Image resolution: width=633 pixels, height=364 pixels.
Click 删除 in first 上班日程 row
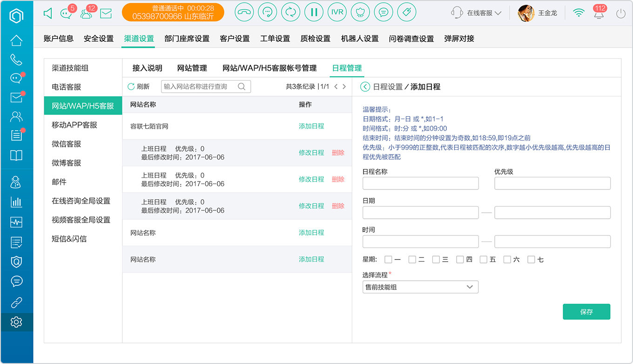338,153
